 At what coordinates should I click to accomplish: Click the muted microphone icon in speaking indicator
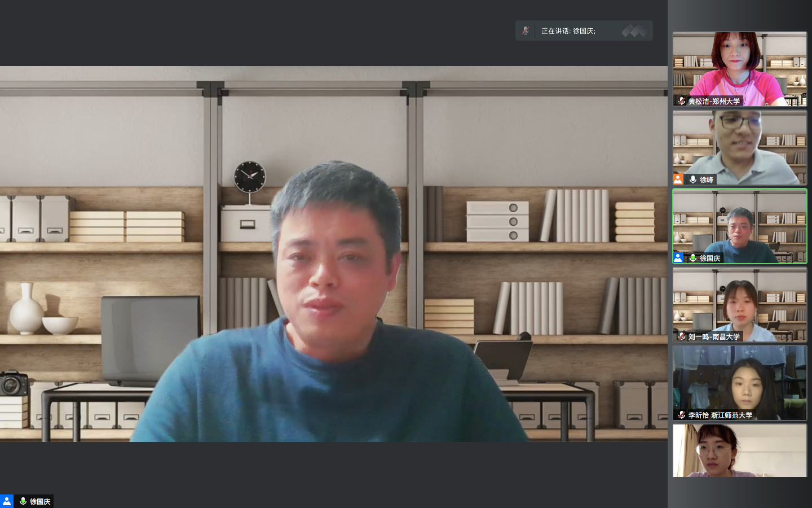(x=526, y=30)
